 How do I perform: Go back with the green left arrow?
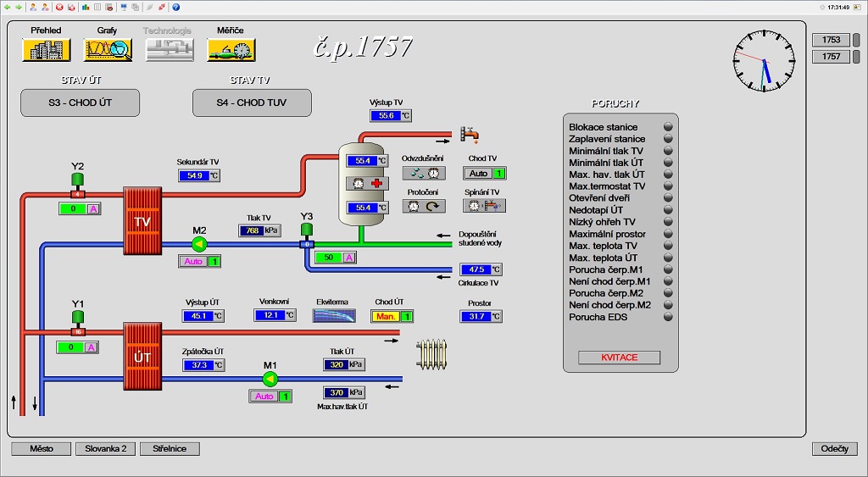(7, 7)
